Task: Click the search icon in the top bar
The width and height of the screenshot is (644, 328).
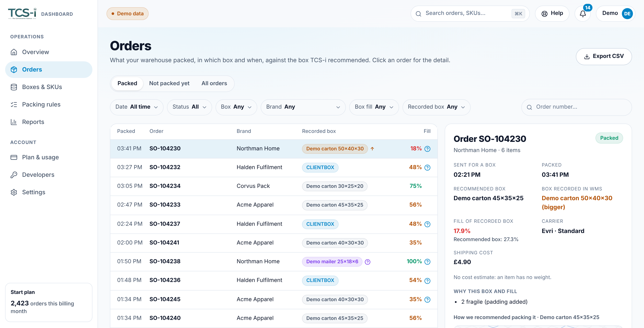Action: click(x=418, y=14)
